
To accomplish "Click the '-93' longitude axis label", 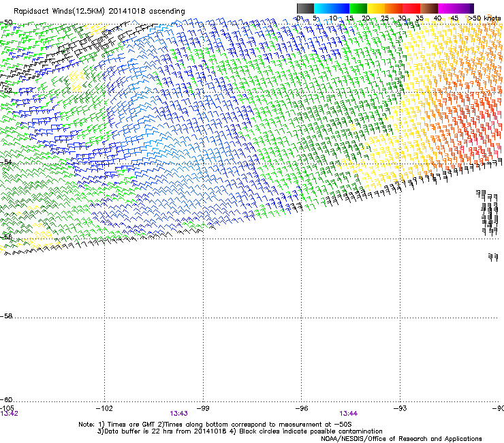I will click(400, 408).
